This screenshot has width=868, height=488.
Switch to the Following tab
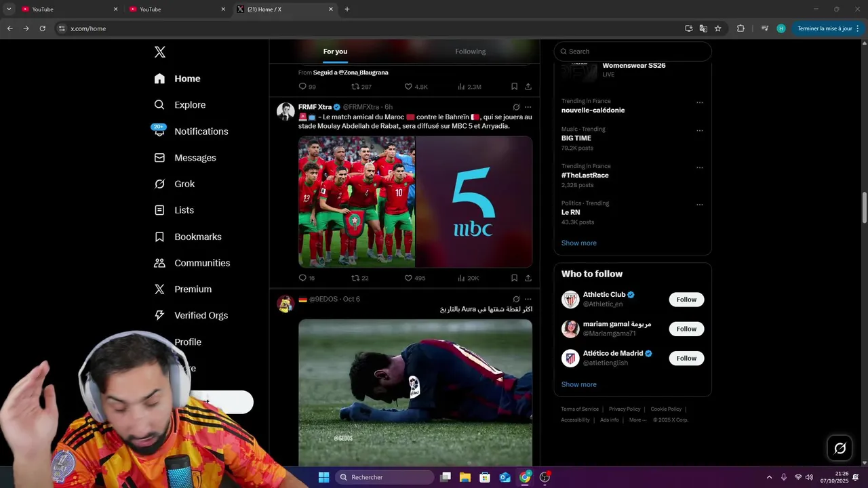471,52
